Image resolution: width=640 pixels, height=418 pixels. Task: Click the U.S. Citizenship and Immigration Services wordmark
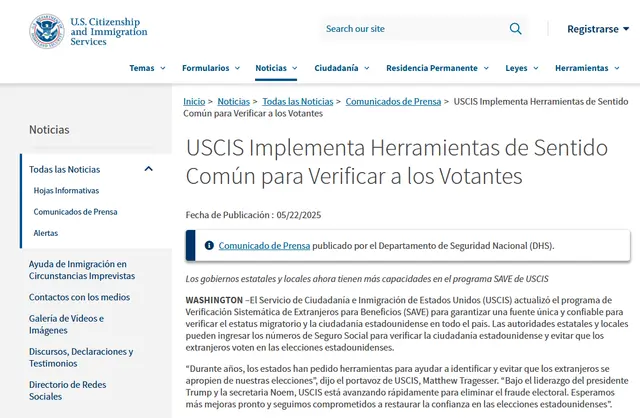tap(109, 31)
